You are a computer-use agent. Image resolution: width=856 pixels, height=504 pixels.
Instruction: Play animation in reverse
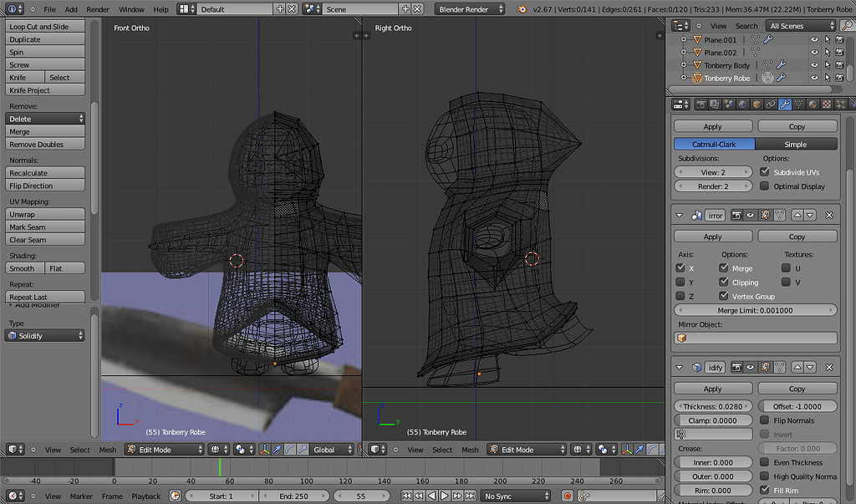pos(432,496)
